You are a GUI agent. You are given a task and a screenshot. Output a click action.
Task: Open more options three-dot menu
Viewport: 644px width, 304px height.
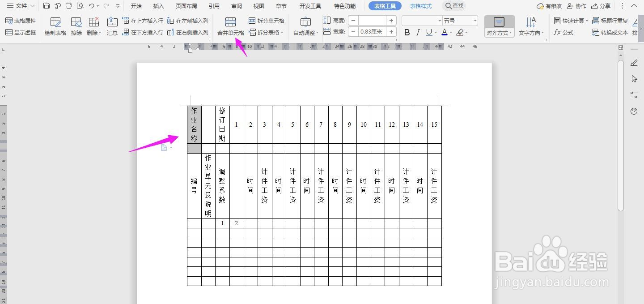(x=623, y=6)
